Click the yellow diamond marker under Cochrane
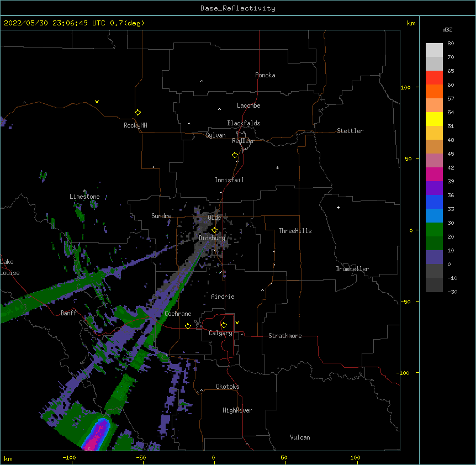476x465 pixels. [x=188, y=326]
